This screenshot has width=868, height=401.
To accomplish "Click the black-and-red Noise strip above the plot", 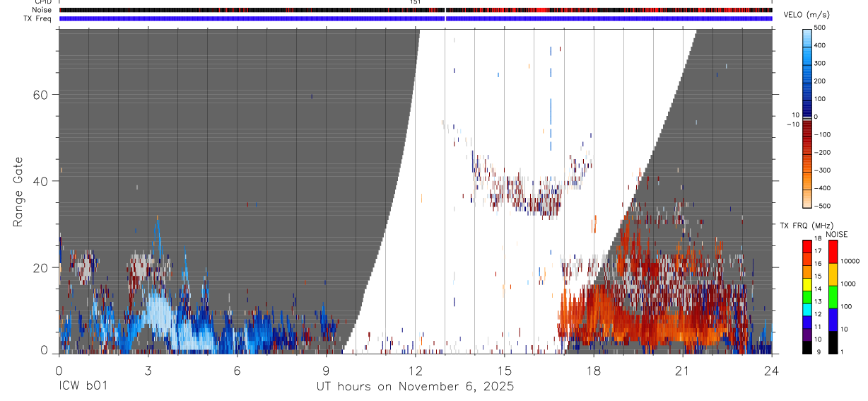I will point(416,10).
